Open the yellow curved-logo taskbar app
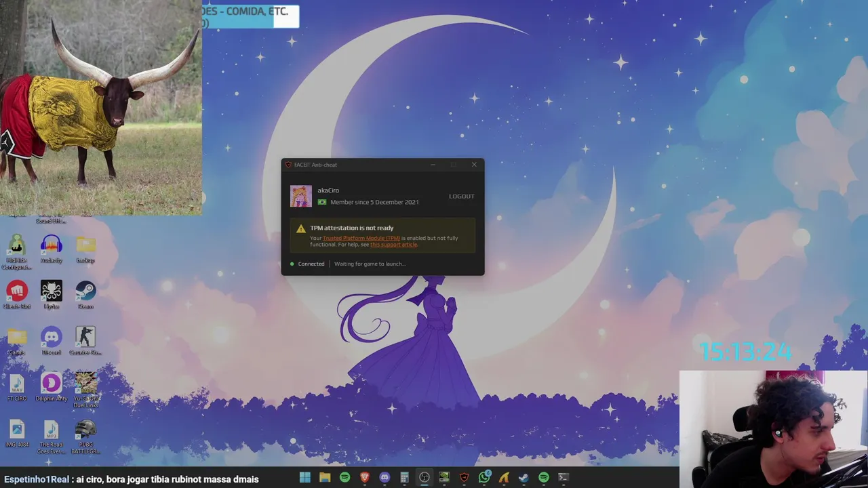 click(x=504, y=478)
